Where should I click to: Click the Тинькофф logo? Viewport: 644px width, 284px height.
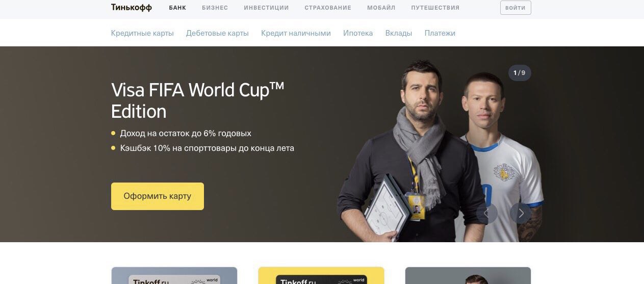click(x=132, y=7)
